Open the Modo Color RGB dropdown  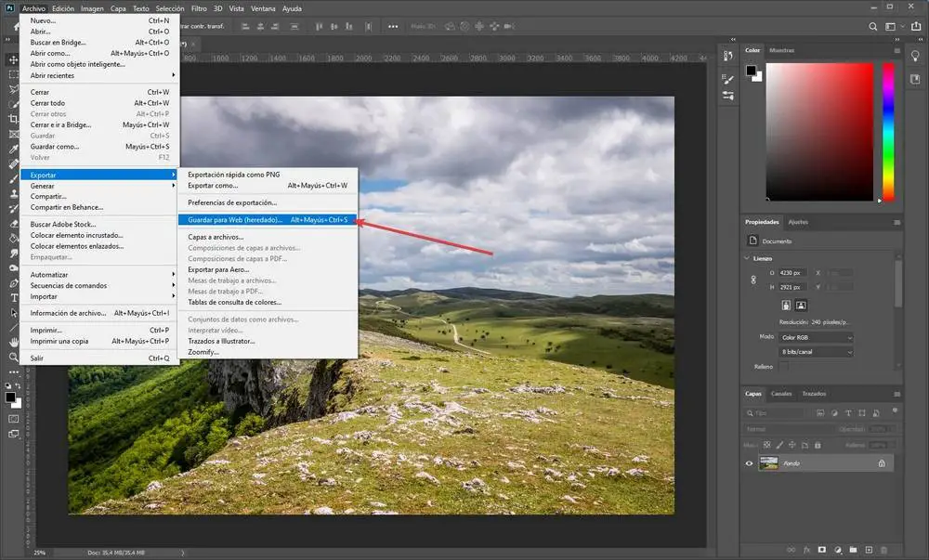[x=816, y=337]
